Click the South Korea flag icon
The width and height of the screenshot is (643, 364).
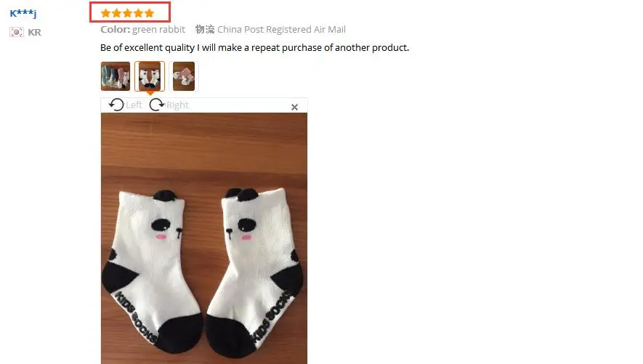(x=17, y=32)
